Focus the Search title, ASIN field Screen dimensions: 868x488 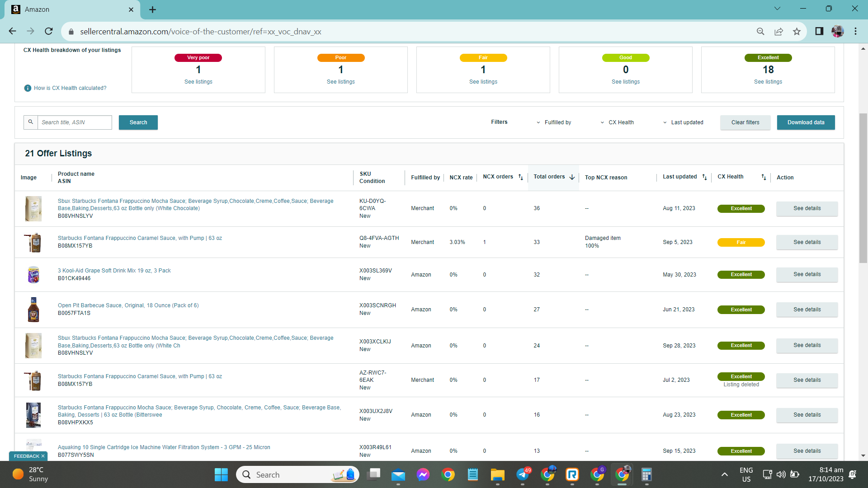point(75,122)
